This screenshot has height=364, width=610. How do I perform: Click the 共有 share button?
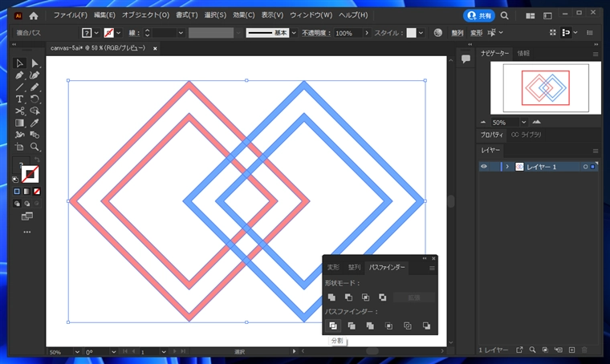[x=479, y=15]
